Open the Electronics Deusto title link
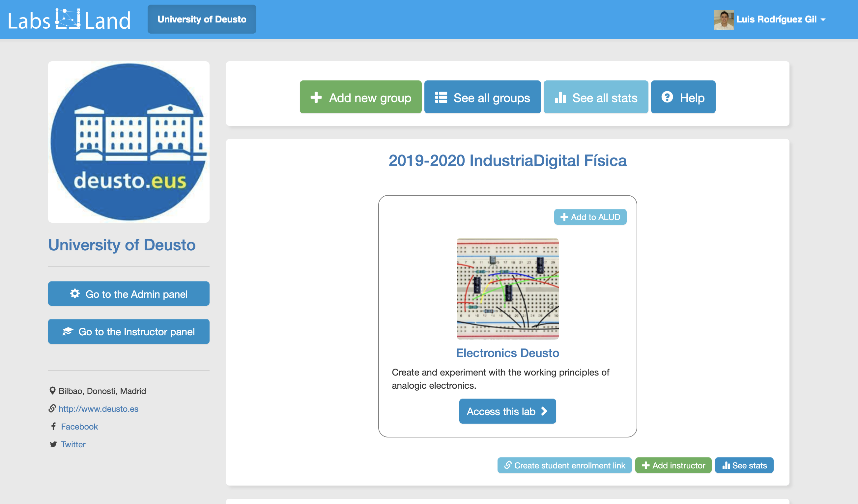The width and height of the screenshot is (858, 504). point(507,353)
